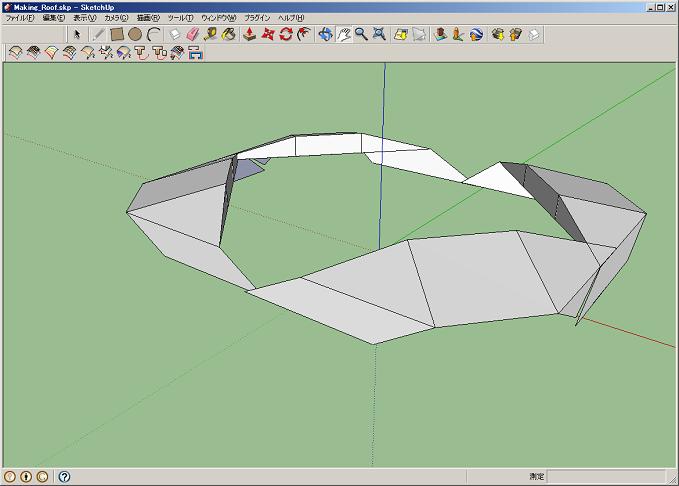Select the Arc tool

click(153, 34)
